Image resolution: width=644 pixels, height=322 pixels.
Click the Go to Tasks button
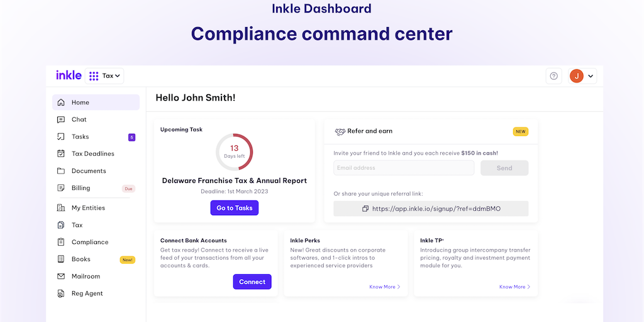(x=234, y=208)
